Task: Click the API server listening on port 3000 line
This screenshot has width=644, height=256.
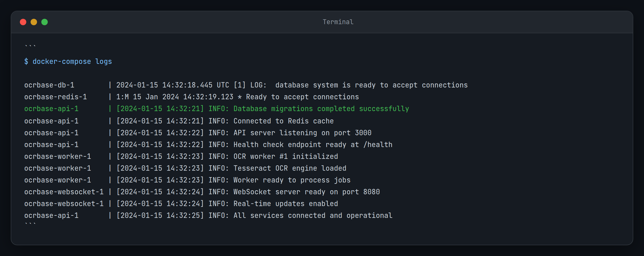Action: [302, 133]
